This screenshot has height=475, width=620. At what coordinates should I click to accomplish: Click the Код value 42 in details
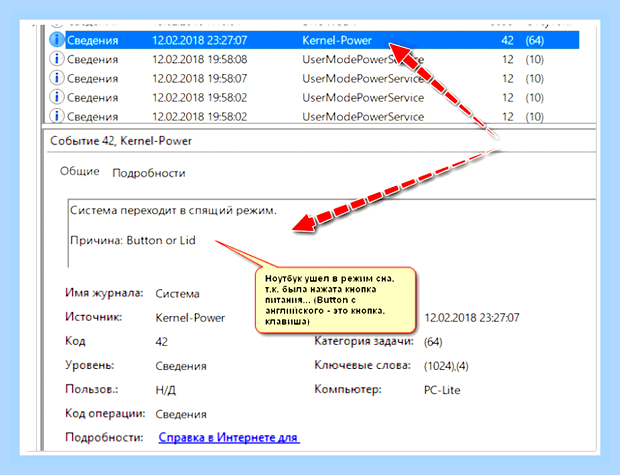coord(161,342)
